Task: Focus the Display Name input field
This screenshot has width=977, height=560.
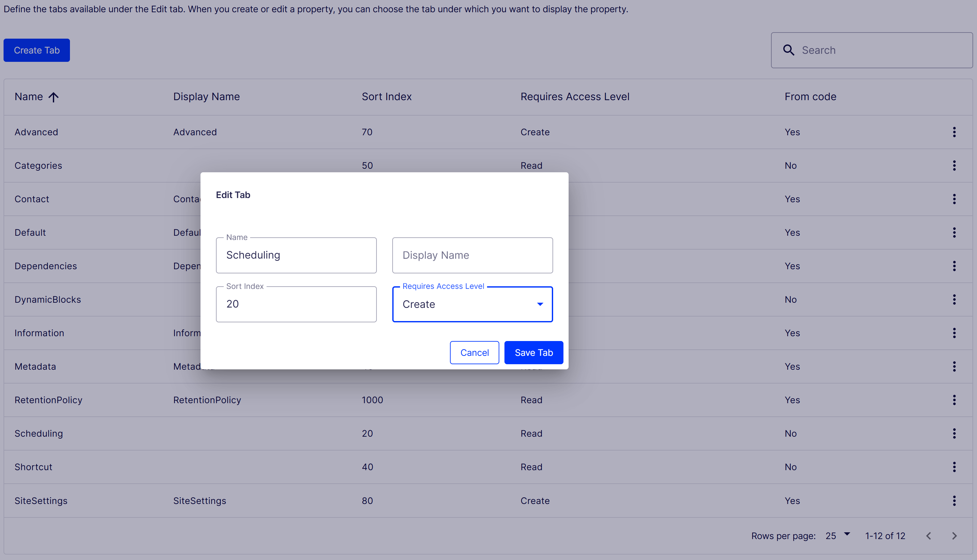Action: (472, 255)
